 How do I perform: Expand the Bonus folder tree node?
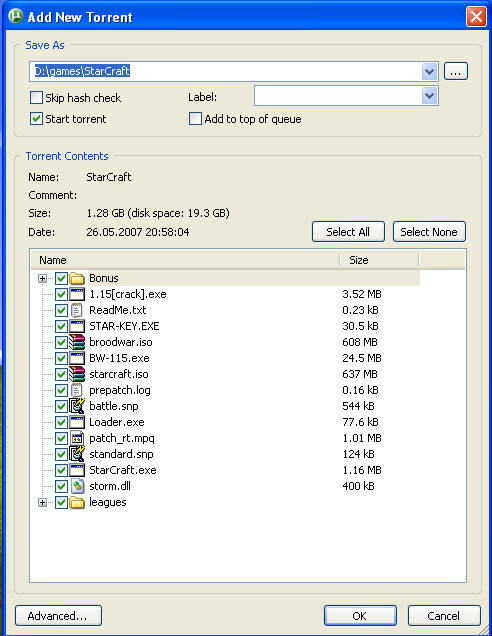tap(42, 278)
